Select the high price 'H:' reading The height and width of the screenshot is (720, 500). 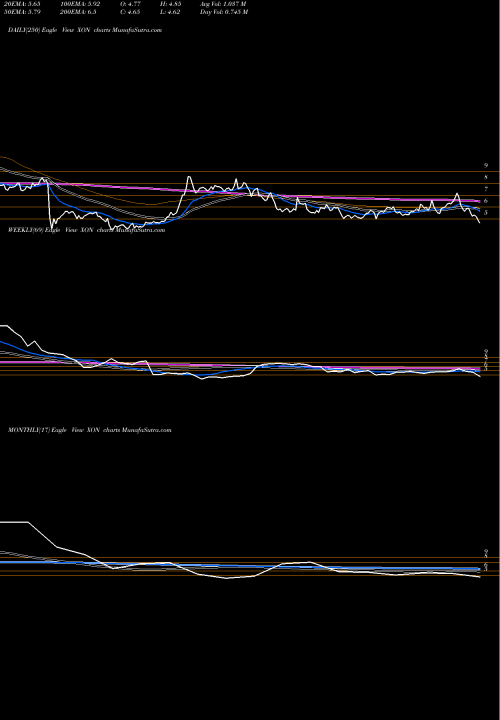[170, 4]
